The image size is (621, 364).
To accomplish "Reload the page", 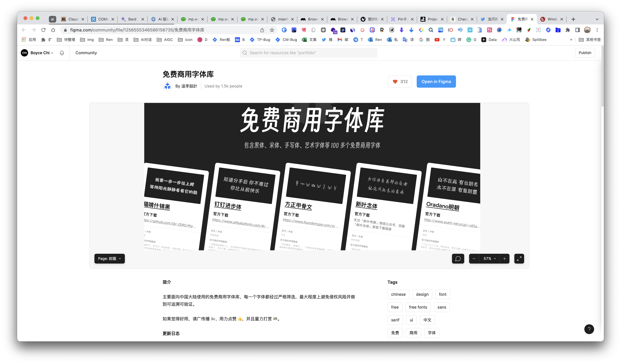I will [43, 30].
